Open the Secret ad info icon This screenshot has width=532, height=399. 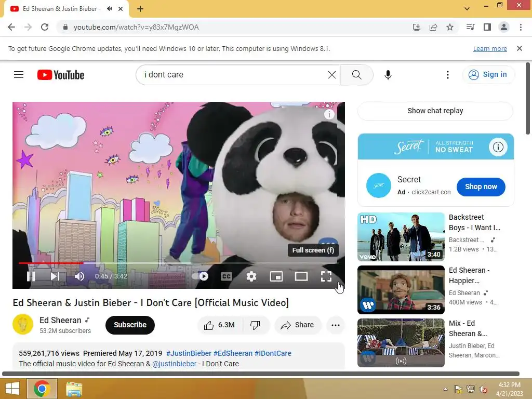pyautogui.click(x=498, y=147)
